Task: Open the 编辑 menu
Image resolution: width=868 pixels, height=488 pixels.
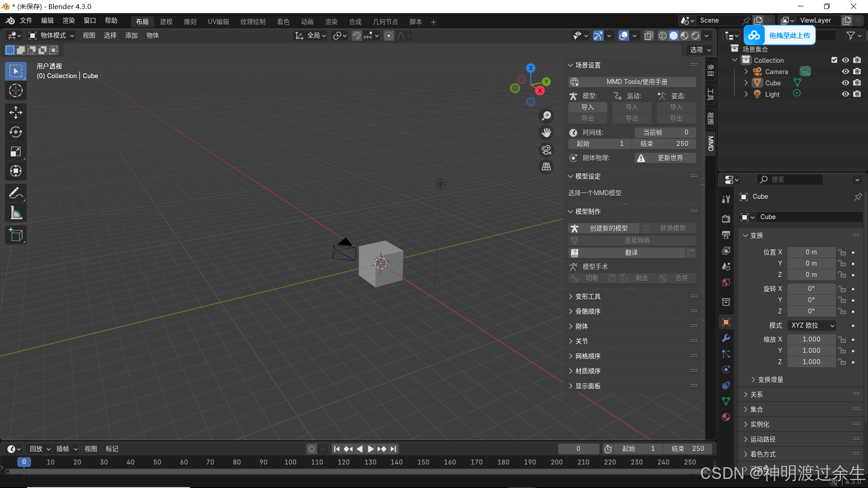Action: coord(47,21)
